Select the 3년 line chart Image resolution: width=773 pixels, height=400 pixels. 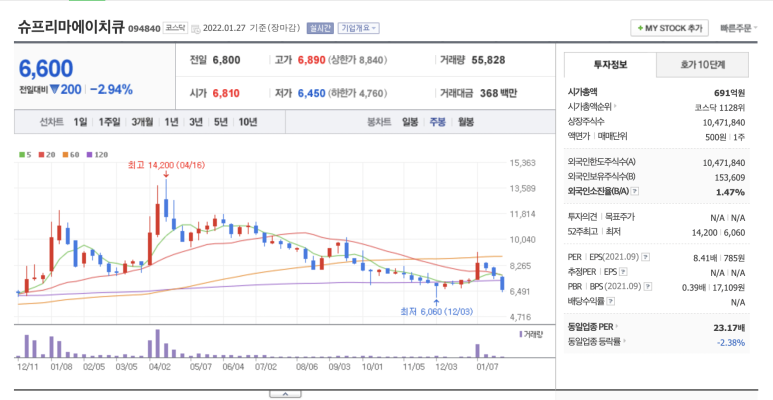[196, 122]
